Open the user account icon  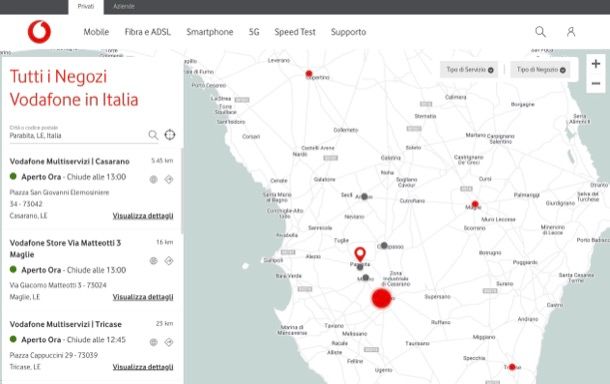click(571, 32)
